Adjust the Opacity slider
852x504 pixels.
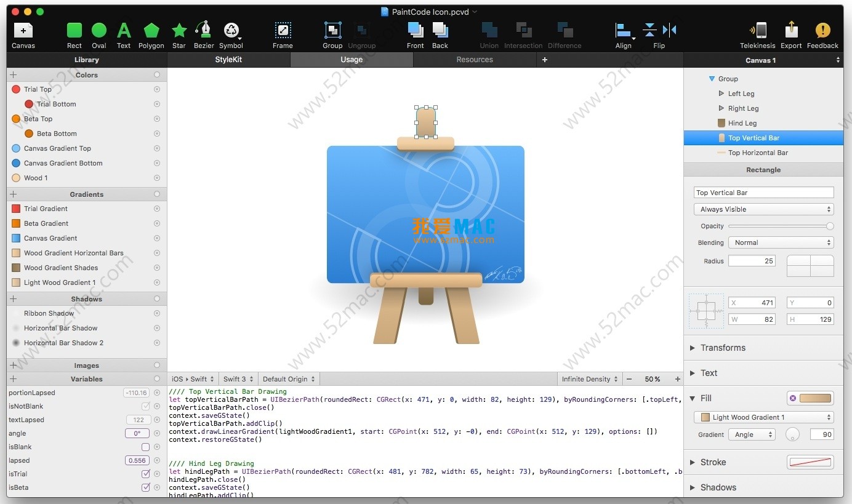coord(781,226)
